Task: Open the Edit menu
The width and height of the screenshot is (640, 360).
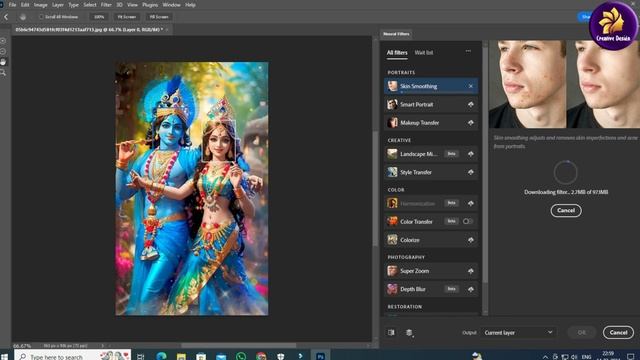Action: (25, 5)
